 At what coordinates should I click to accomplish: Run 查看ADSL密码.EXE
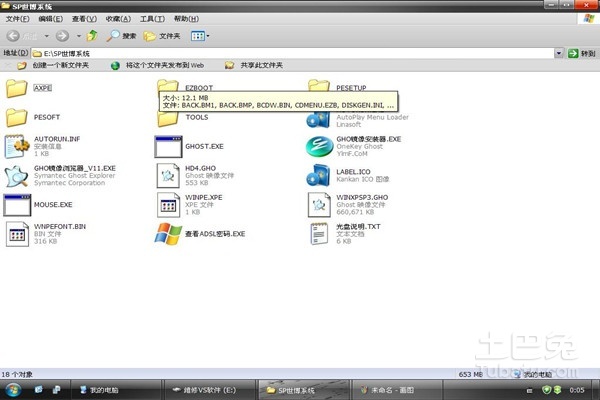click(x=168, y=234)
